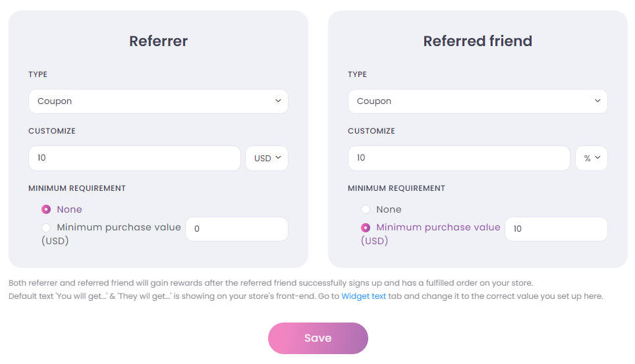
Task: Select None requirement for Referred friend
Action: click(x=366, y=209)
